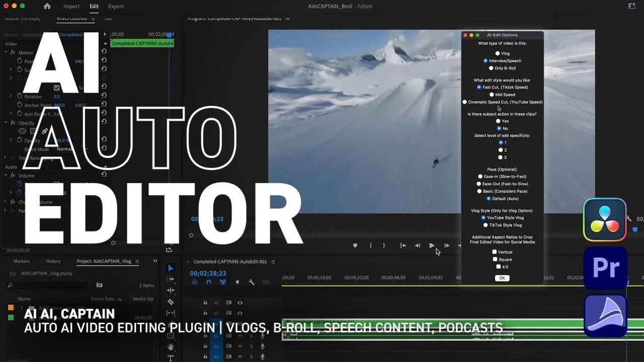Viewport: 644px width, 362px height.
Task: Select the Track Select Forward tool
Action: point(171,279)
